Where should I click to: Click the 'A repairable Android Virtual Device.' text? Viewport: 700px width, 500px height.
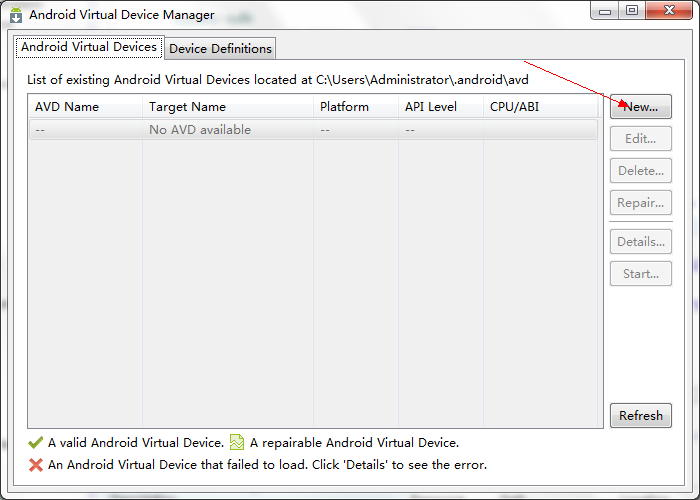[x=354, y=443]
